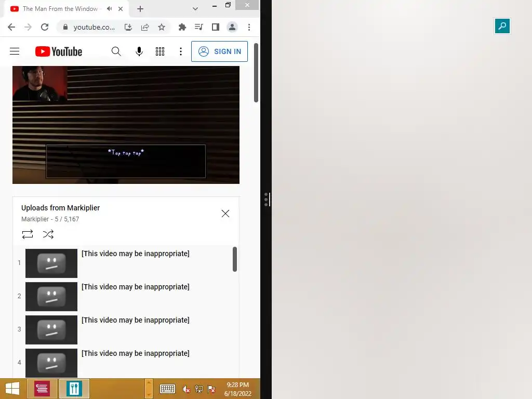Click the lock icon in address bar
The image size is (532, 399).
[x=65, y=27]
